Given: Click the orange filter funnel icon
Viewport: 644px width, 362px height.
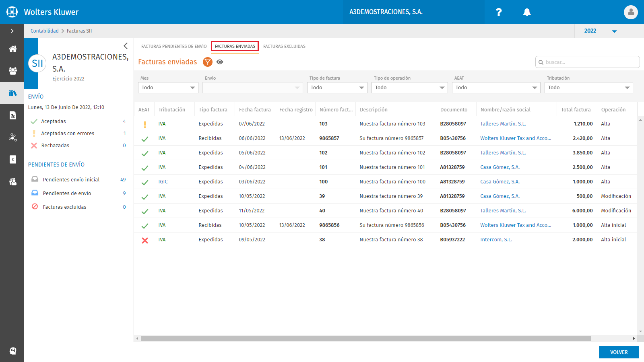Looking at the screenshot, I should coord(208,62).
